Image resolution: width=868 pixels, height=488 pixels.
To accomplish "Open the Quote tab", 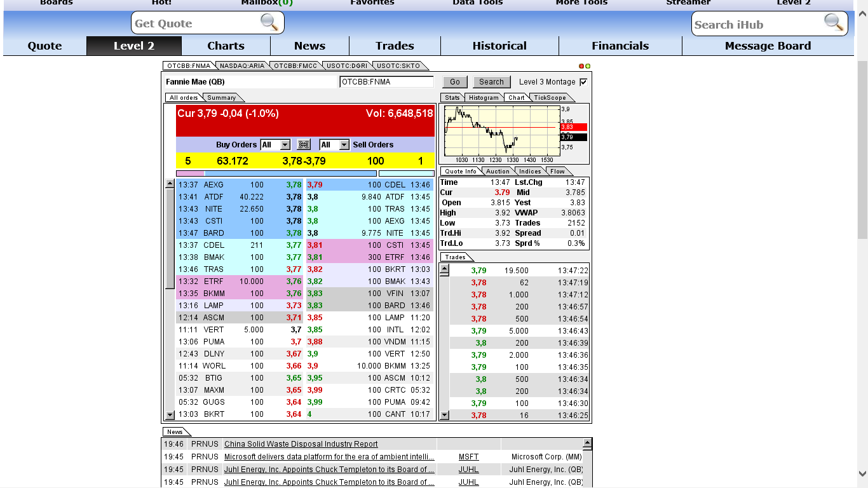I will (x=45, y=46).
